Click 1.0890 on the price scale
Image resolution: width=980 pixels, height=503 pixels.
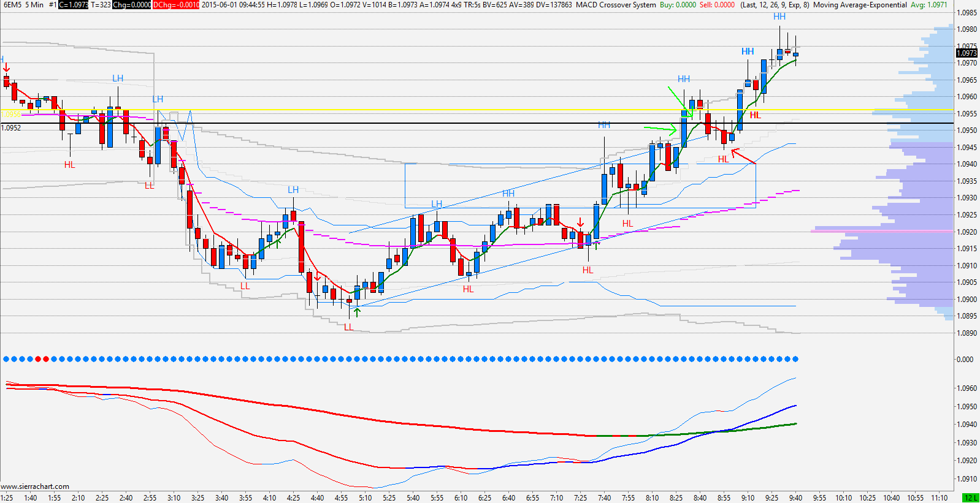967,333
